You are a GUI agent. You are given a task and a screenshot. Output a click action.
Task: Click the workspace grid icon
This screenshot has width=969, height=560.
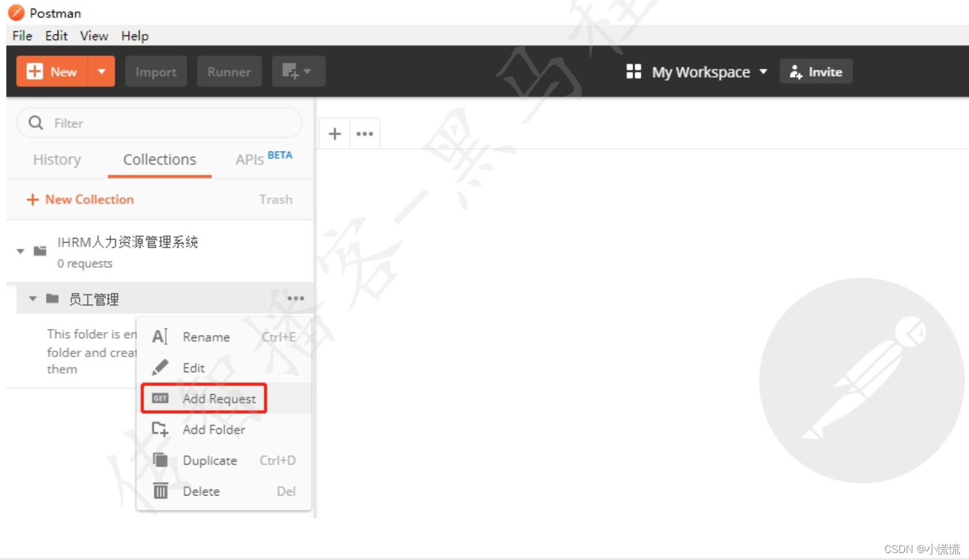[x=634, y=71]
